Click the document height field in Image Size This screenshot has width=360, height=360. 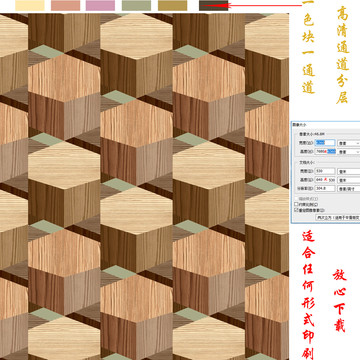pyautogui.click(x=325, y=180)
